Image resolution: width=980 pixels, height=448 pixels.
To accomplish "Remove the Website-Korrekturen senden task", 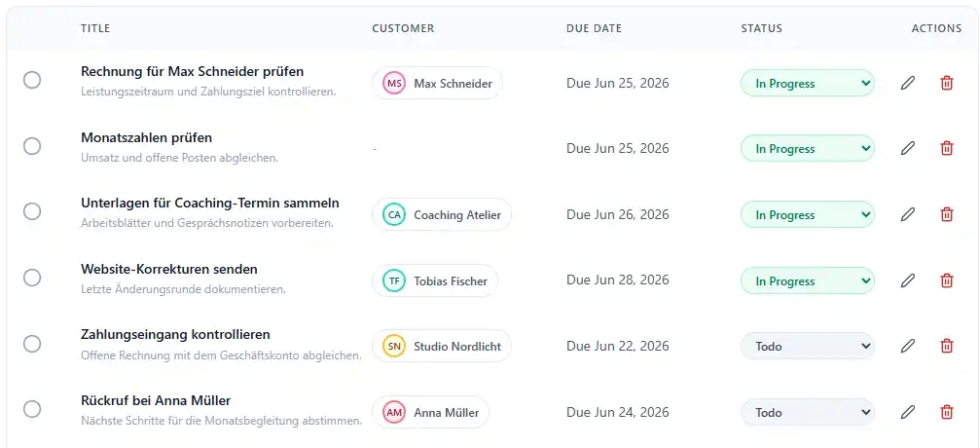I will pos(947,280).
